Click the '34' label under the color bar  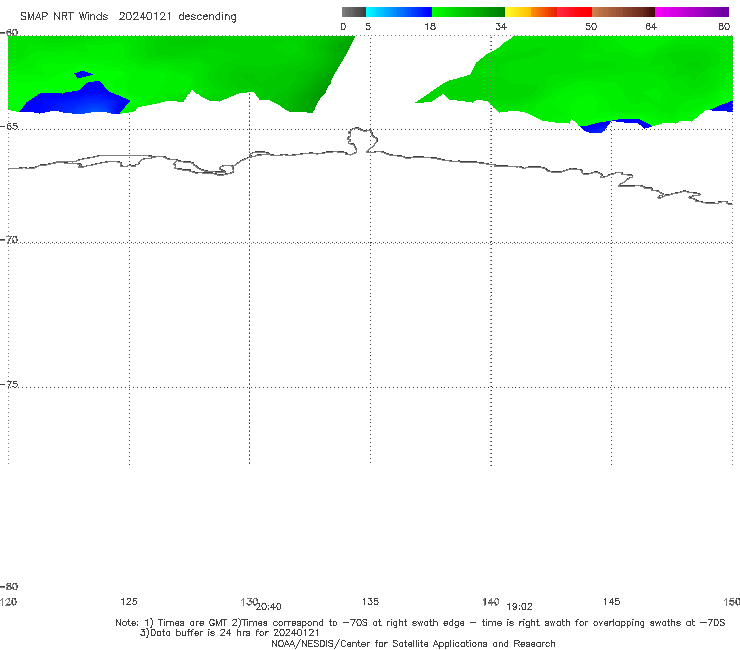[x=501, y=26]
